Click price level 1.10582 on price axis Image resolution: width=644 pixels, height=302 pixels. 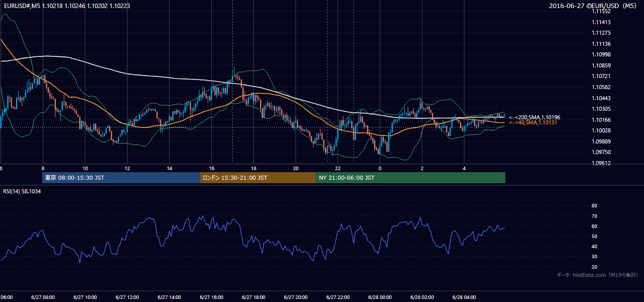coord(601,87)
